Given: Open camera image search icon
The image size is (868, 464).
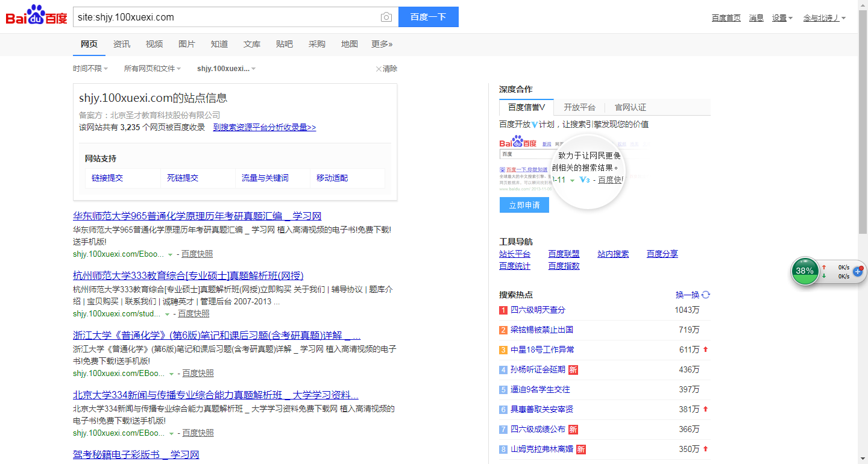Looking at the screenshot, I should (386, 17).
